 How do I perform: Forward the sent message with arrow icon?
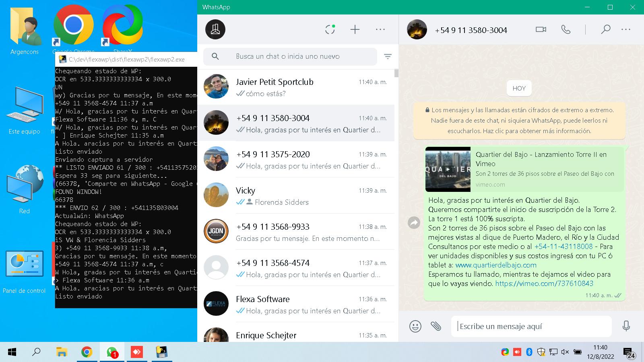click(414, 222)
